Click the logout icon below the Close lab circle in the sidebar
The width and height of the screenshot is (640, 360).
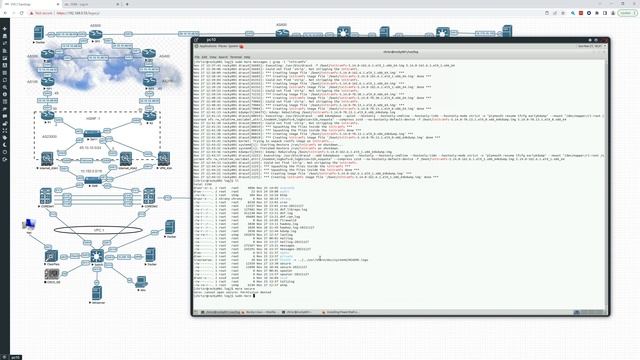pos(5,160)
